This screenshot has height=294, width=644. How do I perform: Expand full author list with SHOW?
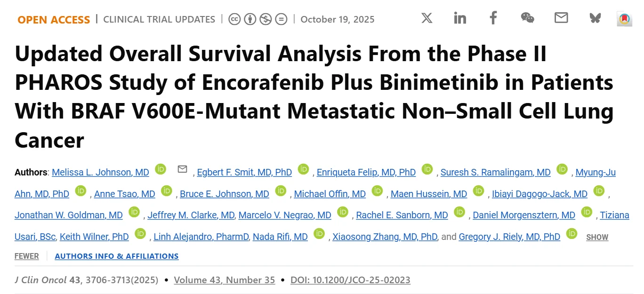[596, 238]
